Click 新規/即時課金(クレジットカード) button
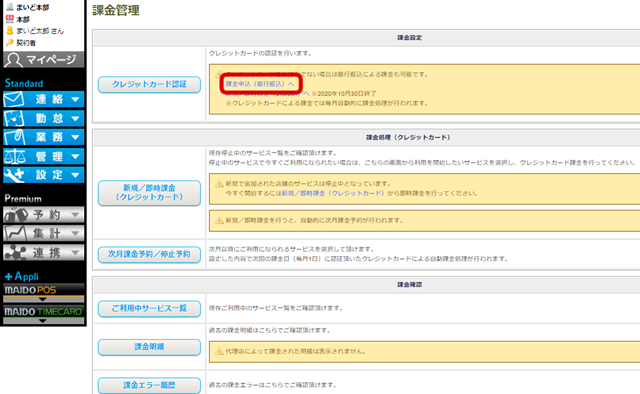The image size is (640, 394). tap(149, 193)
